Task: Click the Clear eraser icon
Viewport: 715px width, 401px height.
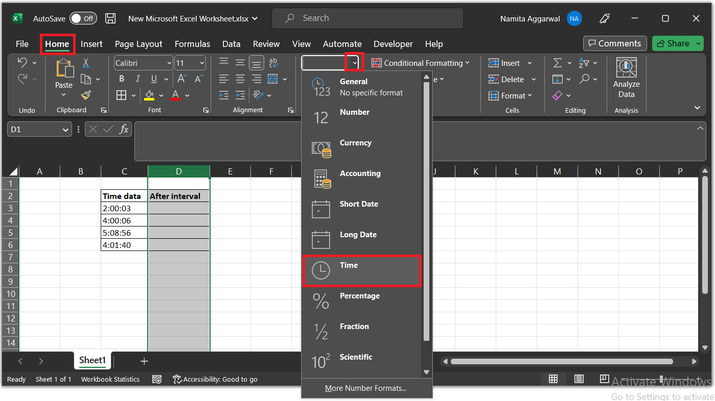Action: point(557,95)
